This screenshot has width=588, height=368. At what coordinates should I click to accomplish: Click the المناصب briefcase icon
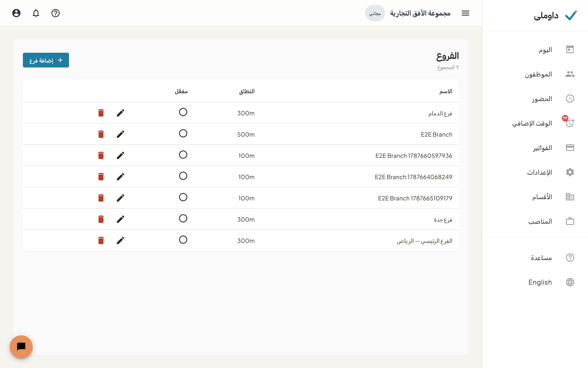(x=570, y=221)
